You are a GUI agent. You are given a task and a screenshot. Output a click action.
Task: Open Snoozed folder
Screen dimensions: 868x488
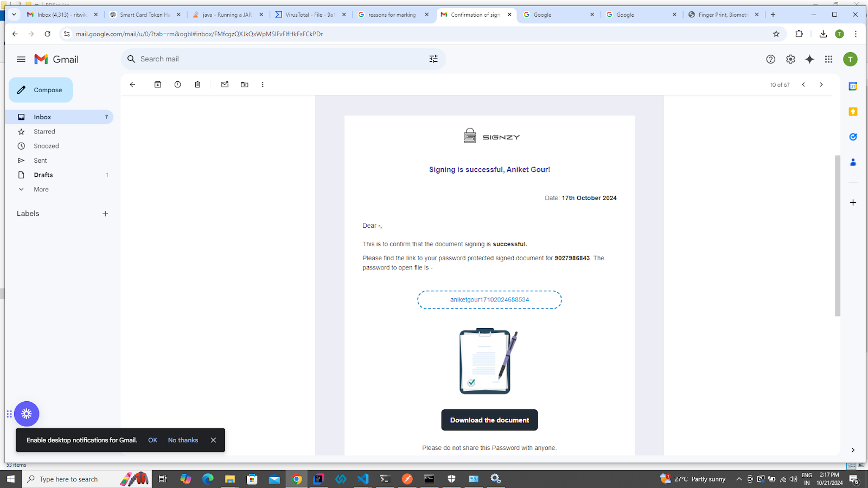point(59,146)
